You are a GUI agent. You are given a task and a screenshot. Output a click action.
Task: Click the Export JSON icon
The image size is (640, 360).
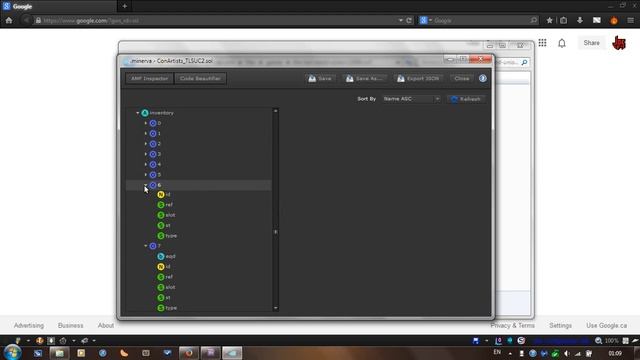point(401,78)
